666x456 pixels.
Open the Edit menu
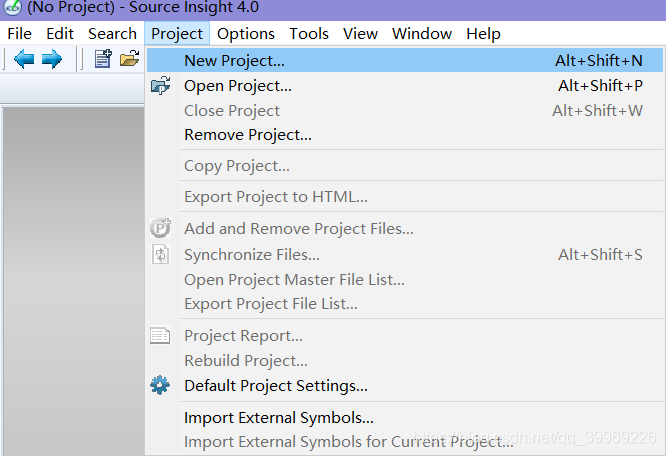click(x=60, y=34)
